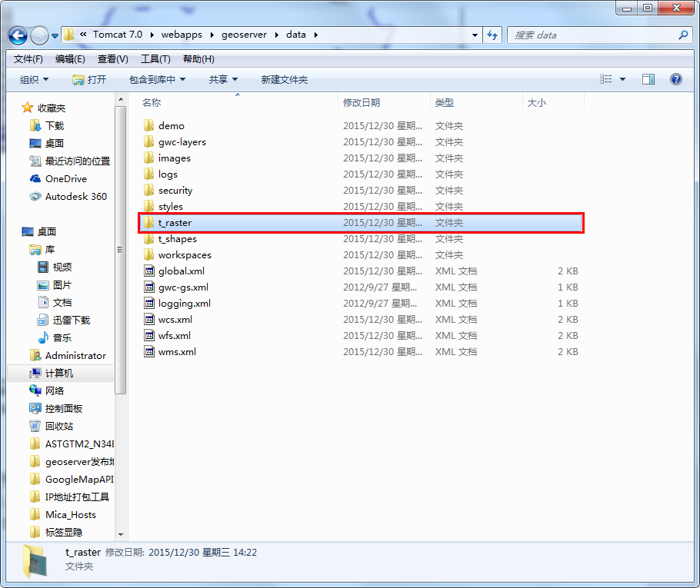Open help with the question mark icon
Image resolution: width=700 pixels, height=588 pixels.
tap(676, 79)
